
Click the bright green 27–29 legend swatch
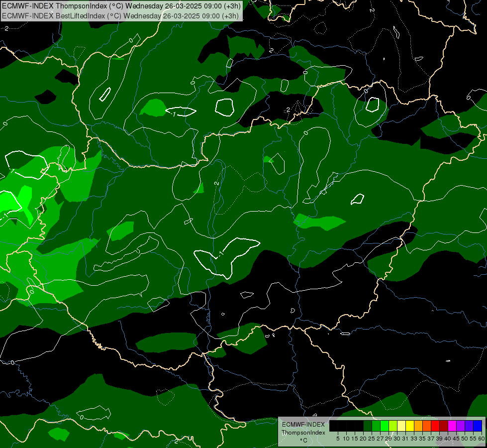[x=385, y=426]
